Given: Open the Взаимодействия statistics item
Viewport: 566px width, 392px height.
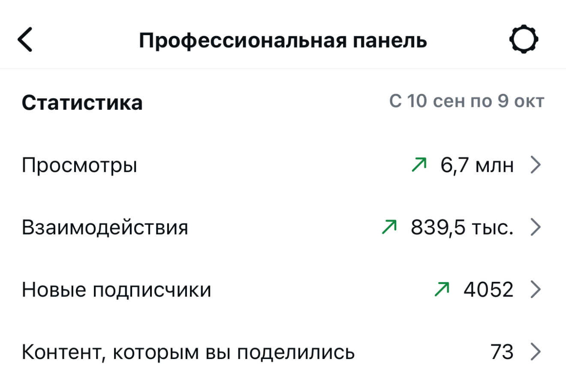Looking at the screenshot, I should 105,227.
